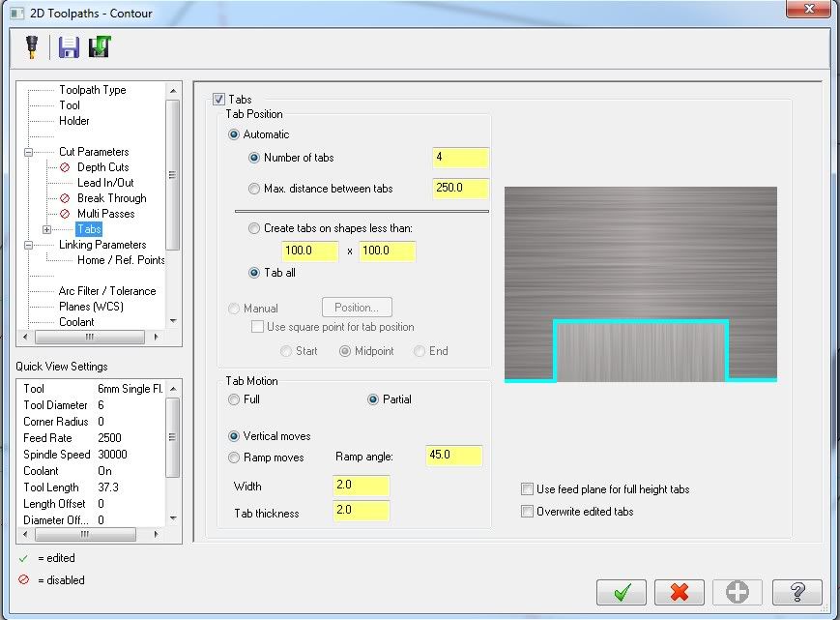Click the blue save parameters disk icon

(x=69, y=47)
